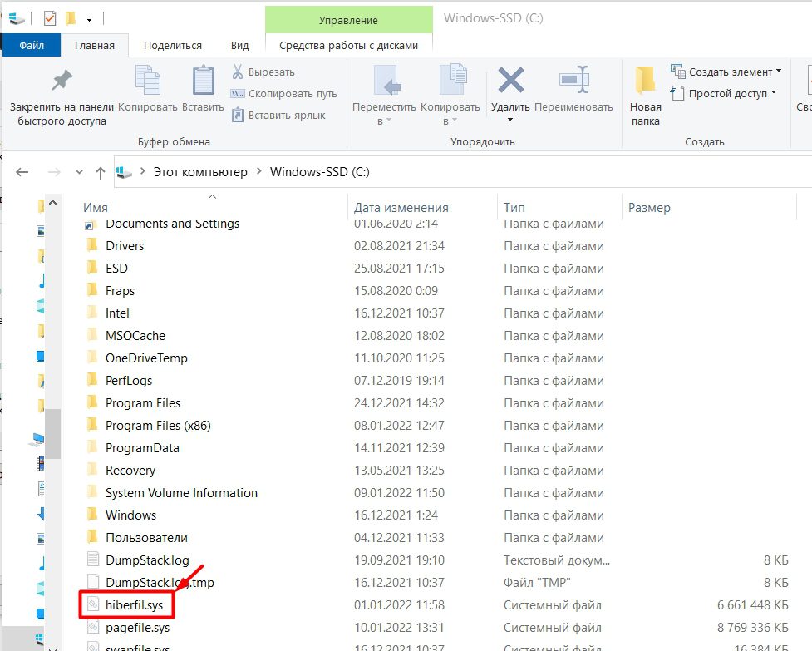Select the Recovery folder
This screenshot has height=651, width=812.
(130, 471)
